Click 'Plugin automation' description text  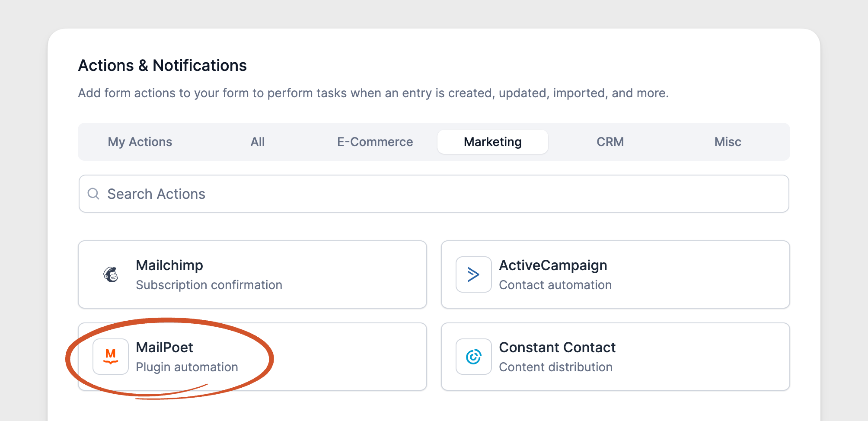pos(187,367)
